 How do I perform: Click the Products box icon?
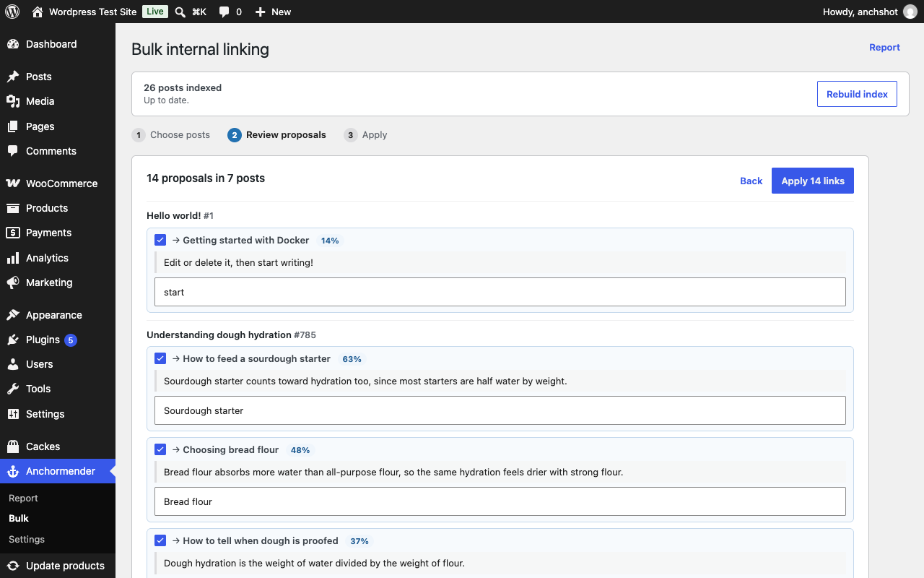point(13,208)
